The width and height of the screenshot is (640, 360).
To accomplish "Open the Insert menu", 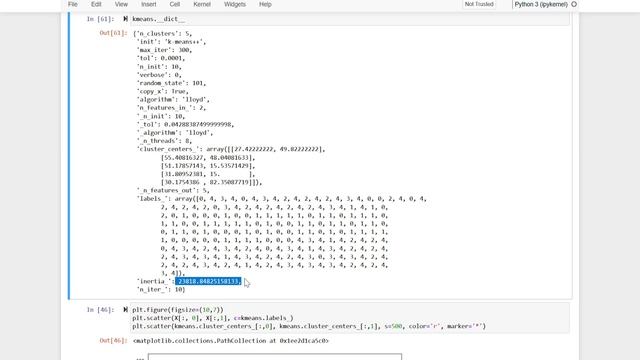I will (149, 4).
